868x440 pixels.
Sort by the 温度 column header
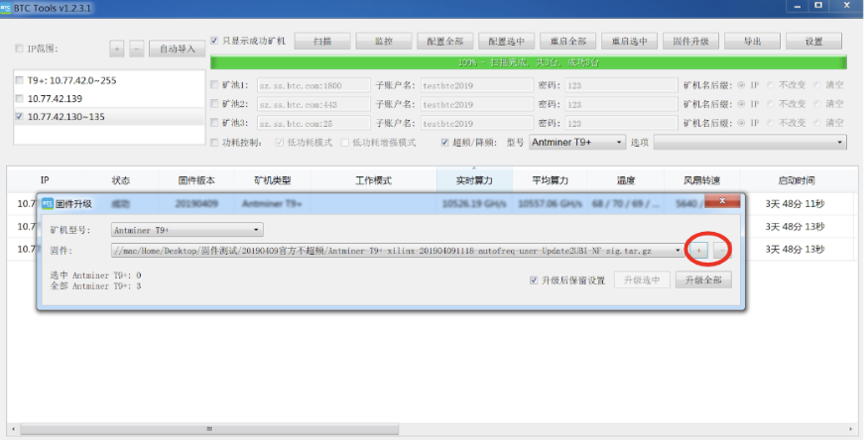point(626,180)
